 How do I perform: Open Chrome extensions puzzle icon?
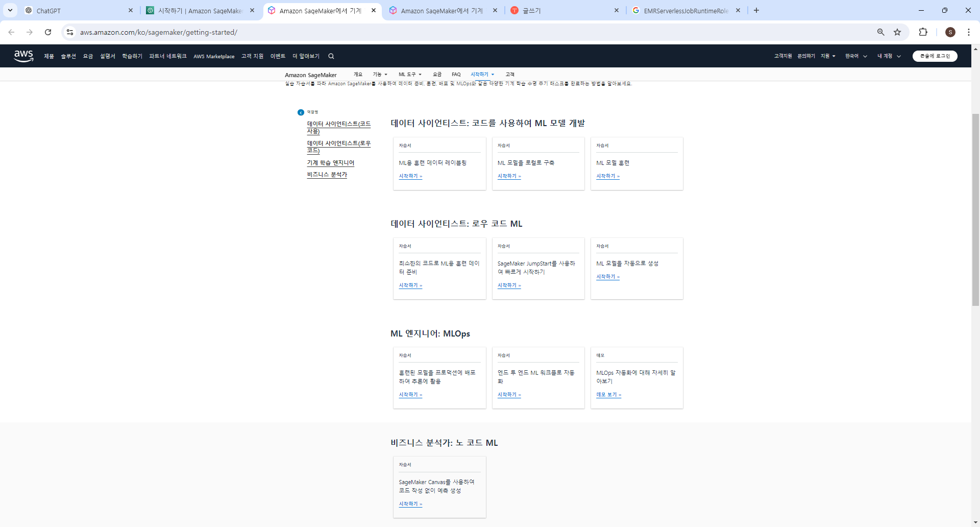click(x=923, y=32)
